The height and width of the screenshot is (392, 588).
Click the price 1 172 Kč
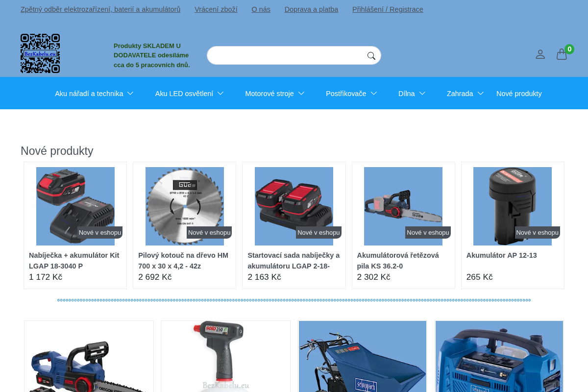point(46,277)
